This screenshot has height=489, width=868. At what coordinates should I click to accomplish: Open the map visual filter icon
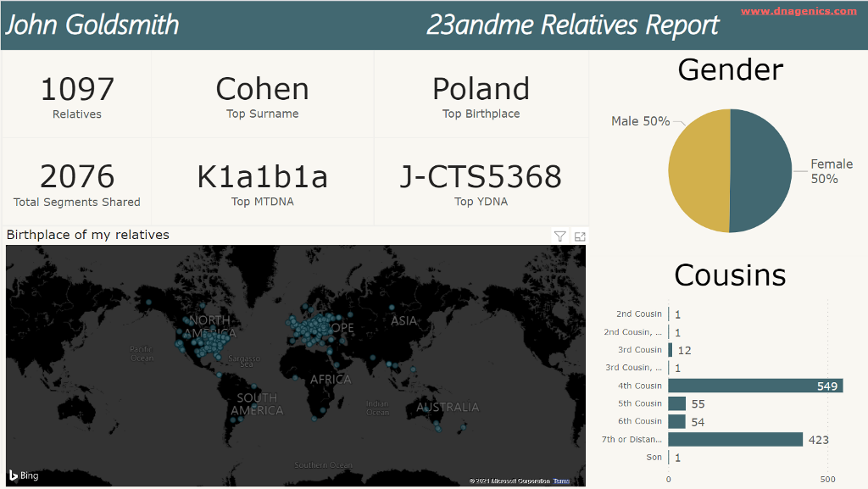pos(559,236)
